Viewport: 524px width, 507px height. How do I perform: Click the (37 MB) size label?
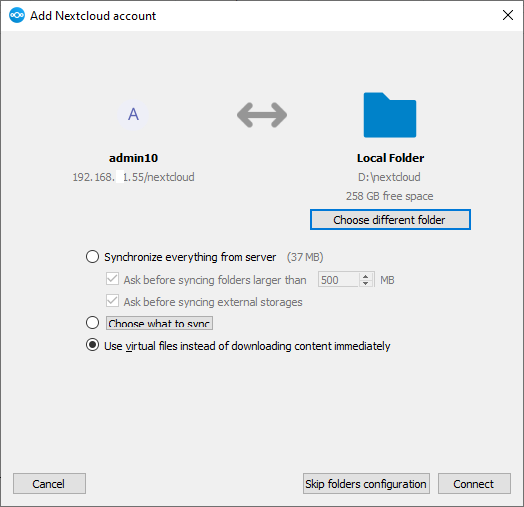point(305,257)
